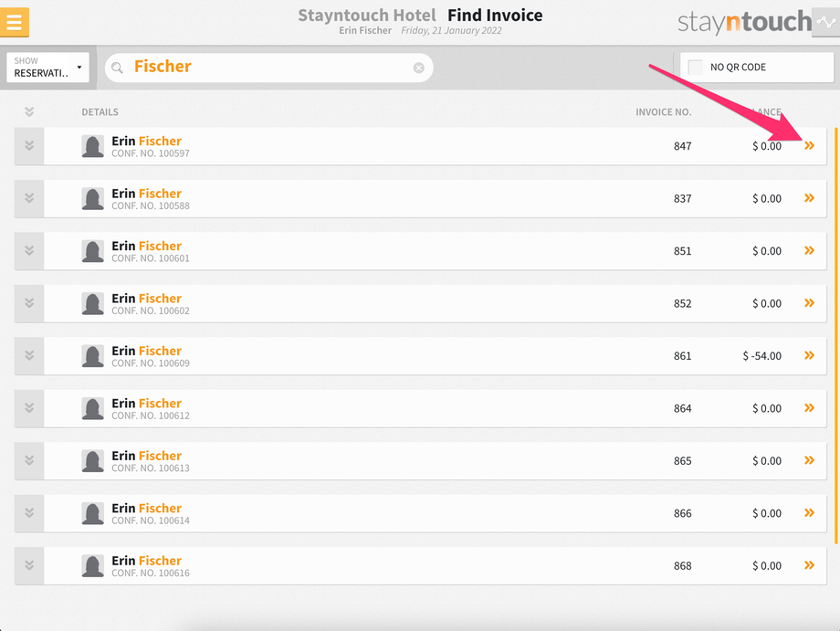Open the Show Reservations dropdown
The height and width of the screenshot is (631, 840).
(47, 68)
